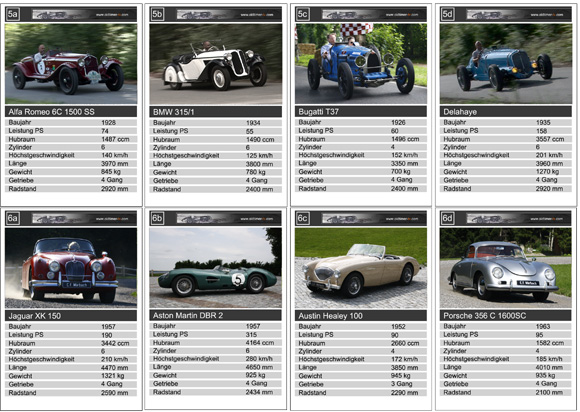Select the 'BMW 315/1' title bar
The image size is (580, 412).
(x=216, y=112)
